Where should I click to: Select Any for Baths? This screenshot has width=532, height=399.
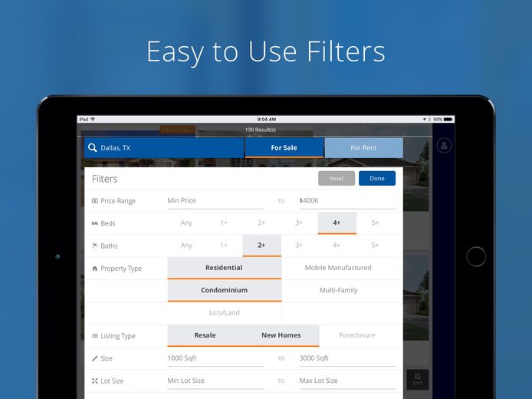coord(186,246)
